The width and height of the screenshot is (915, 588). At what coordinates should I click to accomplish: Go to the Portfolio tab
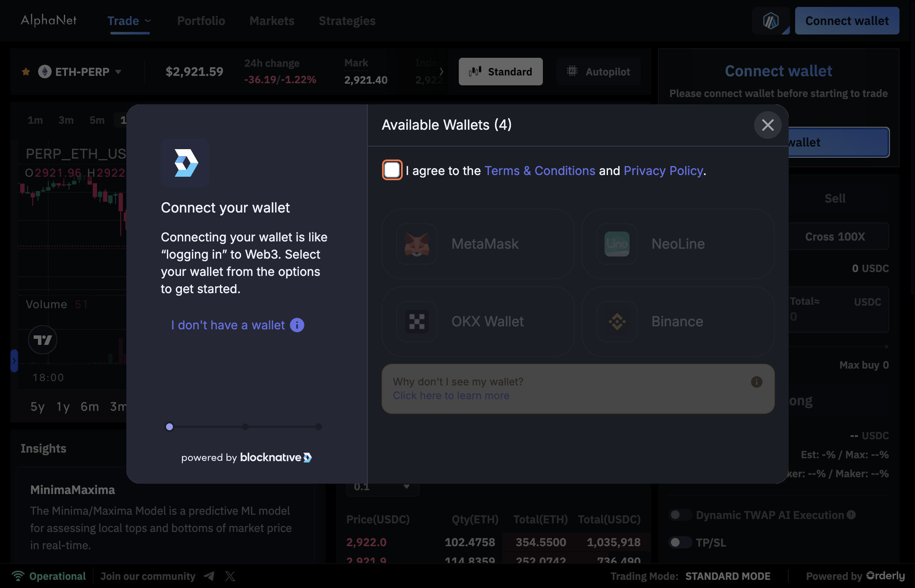201,21
